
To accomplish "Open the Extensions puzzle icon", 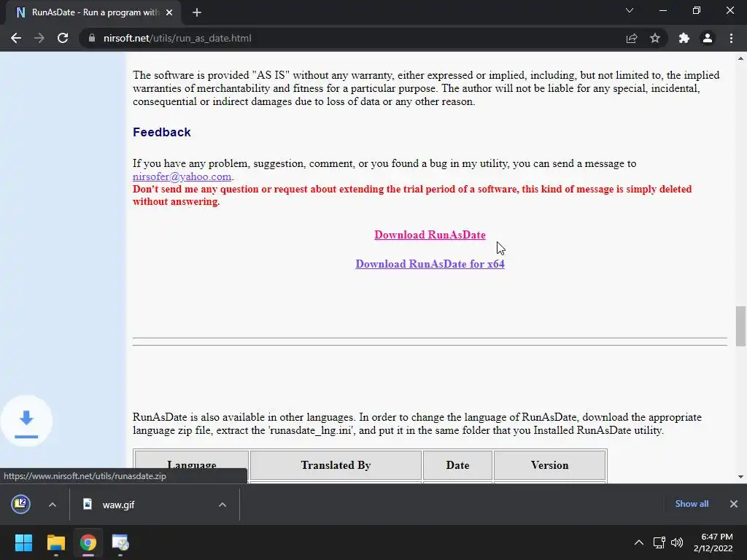I will point(684,38).
